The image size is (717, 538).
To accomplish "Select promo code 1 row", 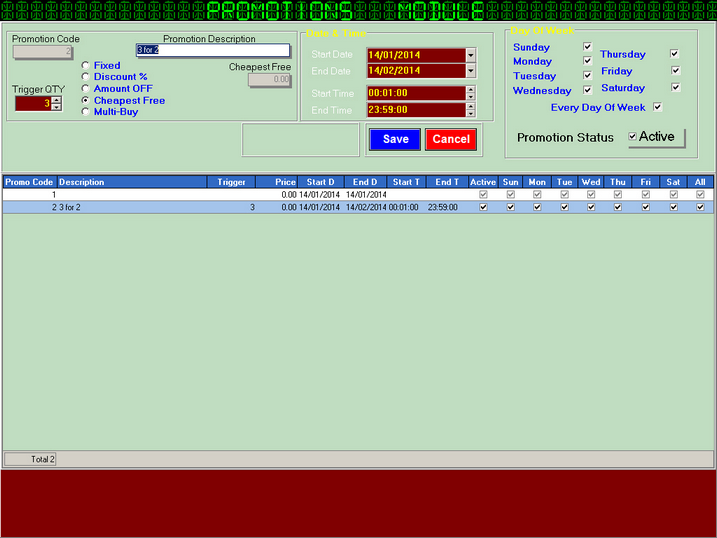I will (x=358, y=194).
